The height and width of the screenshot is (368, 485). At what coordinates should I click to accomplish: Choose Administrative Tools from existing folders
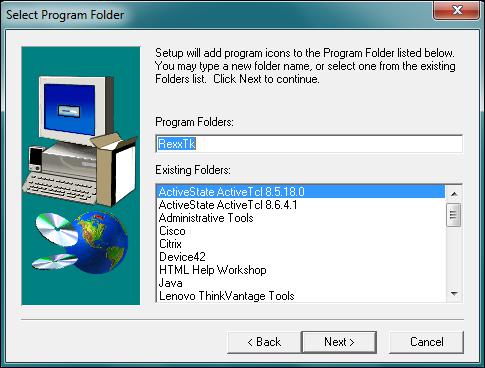(301, 218)
